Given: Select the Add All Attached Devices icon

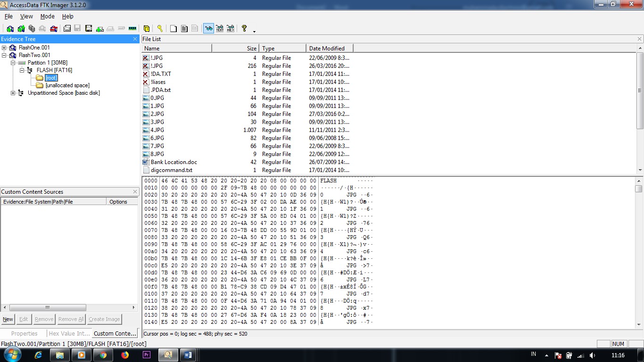Looking at the screenshot, I should [21, 28].
